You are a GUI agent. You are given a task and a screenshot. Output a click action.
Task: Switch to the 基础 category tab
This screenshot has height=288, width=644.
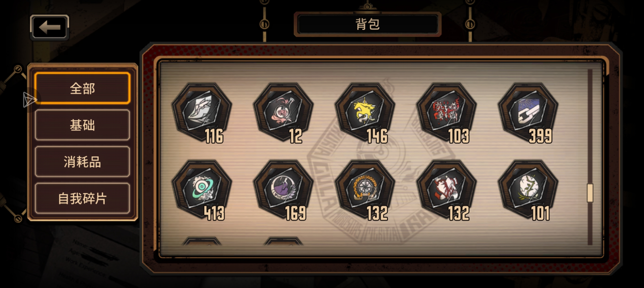pos(83,125)
